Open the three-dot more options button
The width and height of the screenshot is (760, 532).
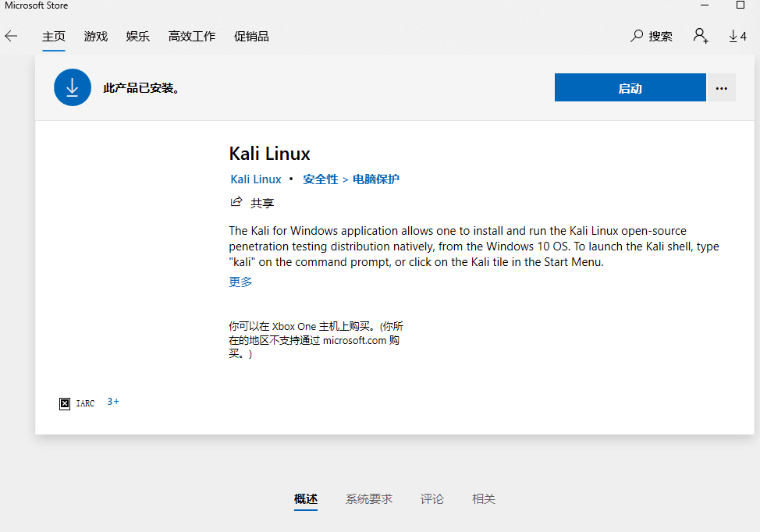click(721, 87)
